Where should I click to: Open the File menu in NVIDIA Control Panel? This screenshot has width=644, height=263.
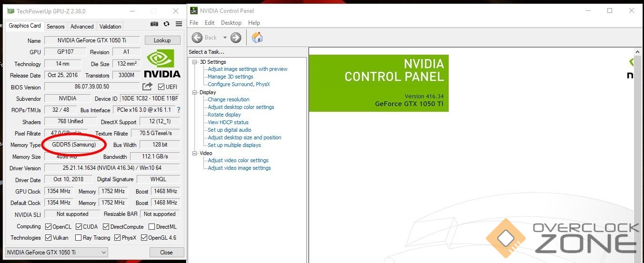point(194,23)
